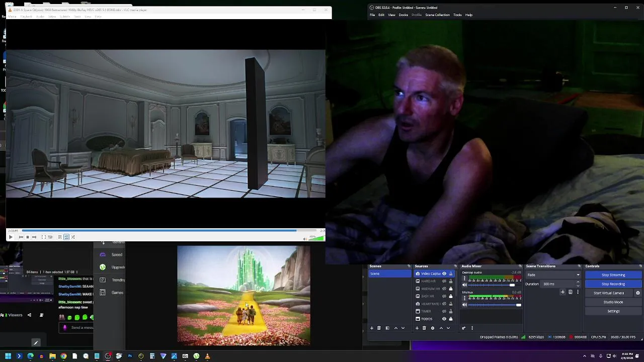
Task: Click VLC play button
Action: pos(11,237)
